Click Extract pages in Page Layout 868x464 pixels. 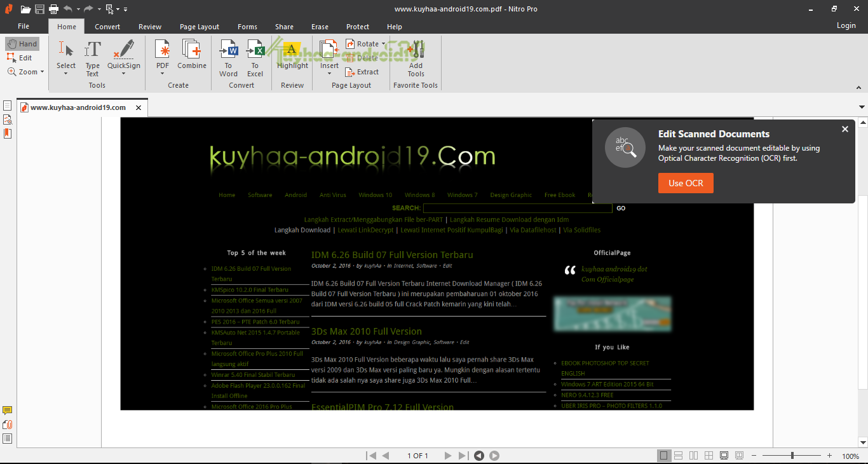pyautogui.click(x=362, y=72)
